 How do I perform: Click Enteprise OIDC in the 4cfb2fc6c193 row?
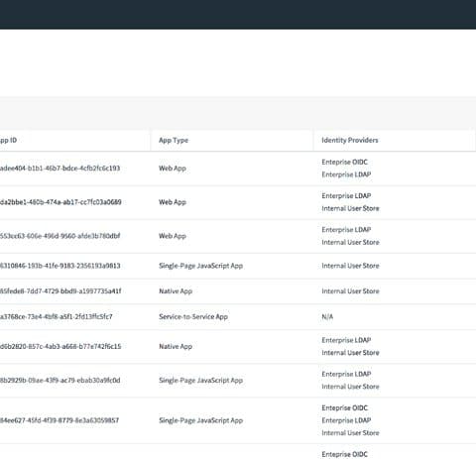[344, 162]
